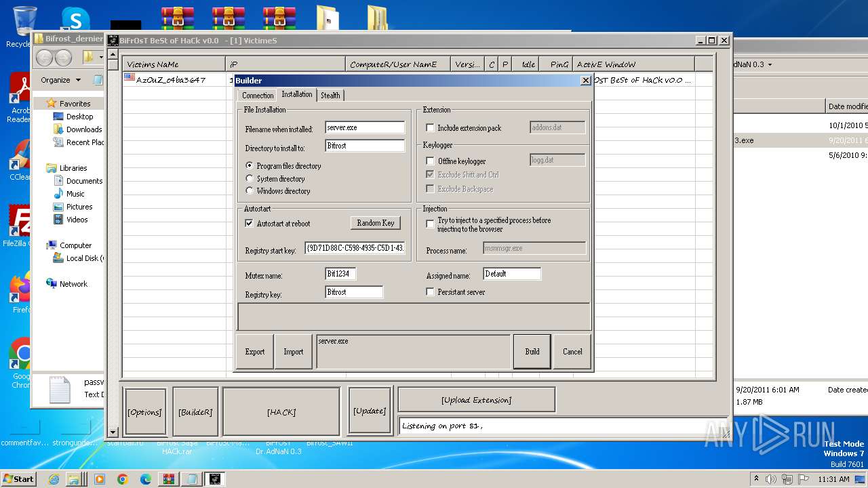Click the [Update] button

coord(370,411)
